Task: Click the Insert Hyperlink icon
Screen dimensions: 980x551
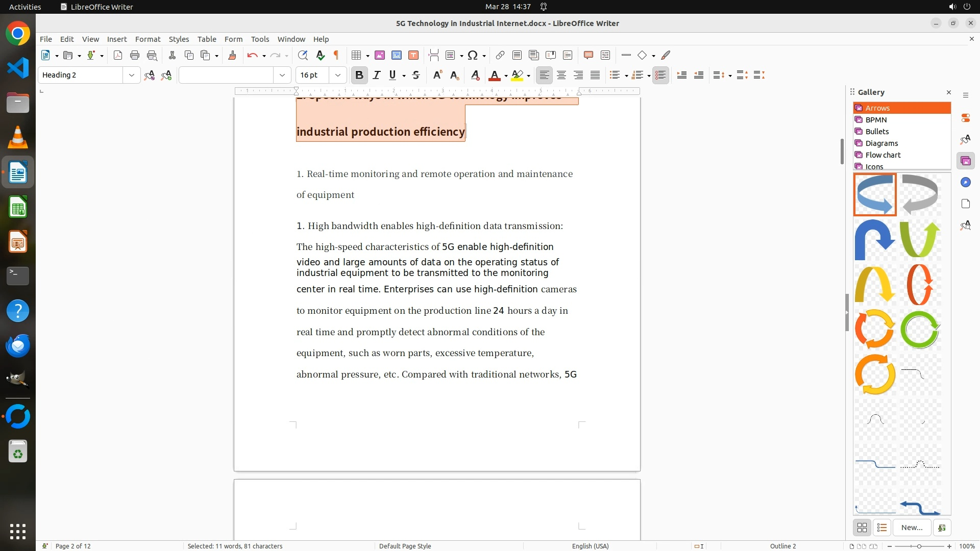Action: coord(500,56)
